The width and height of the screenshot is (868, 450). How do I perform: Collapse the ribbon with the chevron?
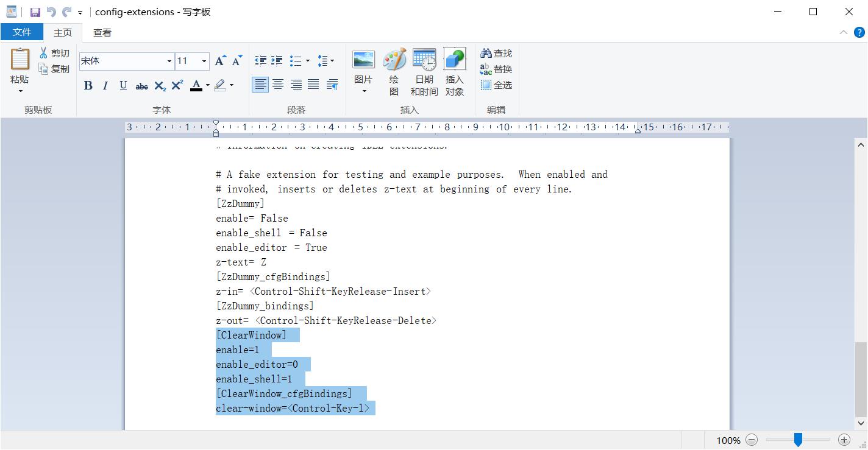[844, 33]
